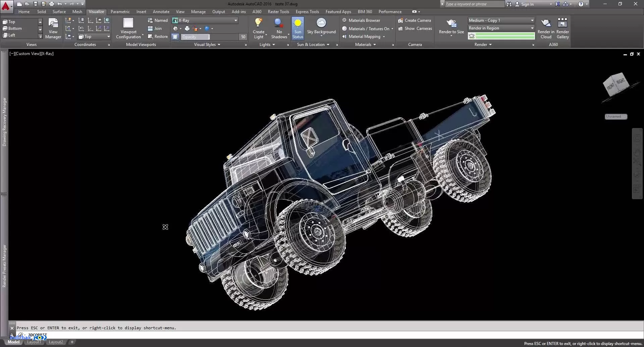Click the ViewCube in the viewport
The image size is (644, 347).
coord(616,84)
